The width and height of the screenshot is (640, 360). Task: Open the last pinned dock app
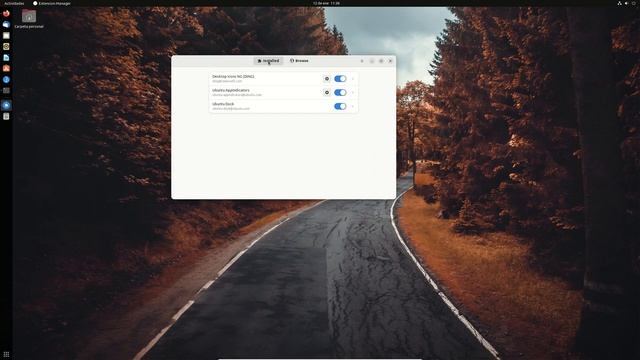[6, 116]
